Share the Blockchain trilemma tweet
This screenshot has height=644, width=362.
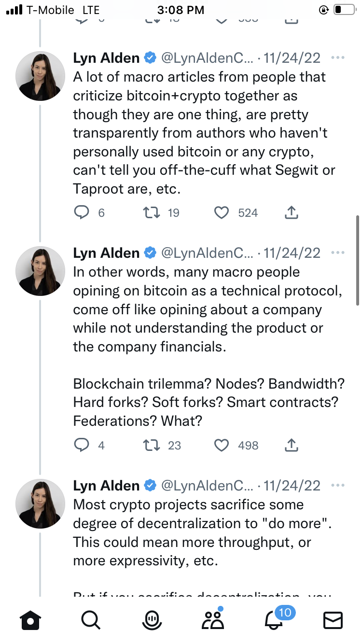point(292,445)
